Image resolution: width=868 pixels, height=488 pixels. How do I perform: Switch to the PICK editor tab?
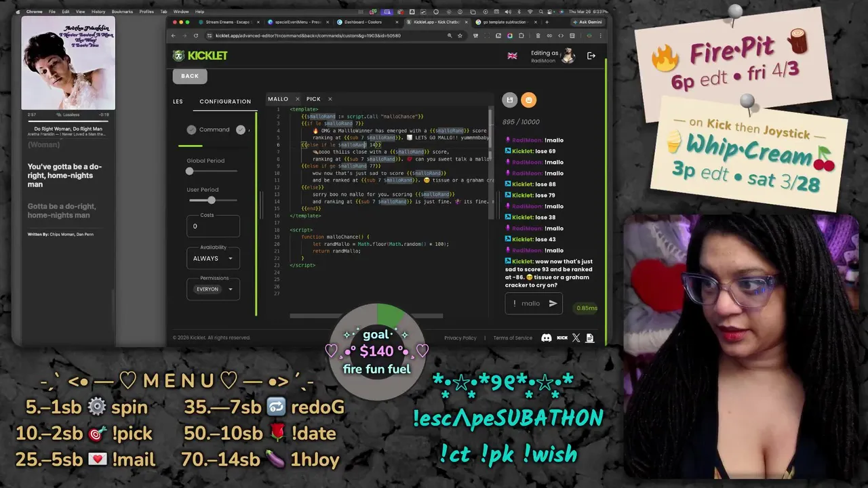313,99
